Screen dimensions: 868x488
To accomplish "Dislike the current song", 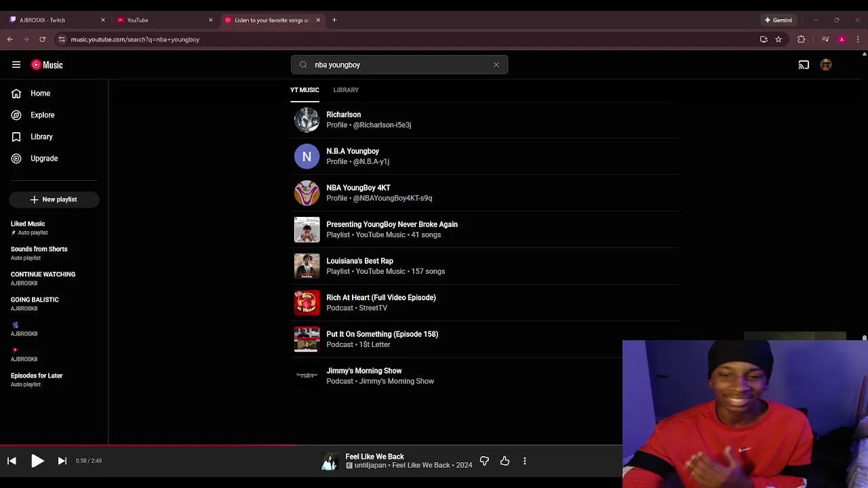I will point(484,461).
